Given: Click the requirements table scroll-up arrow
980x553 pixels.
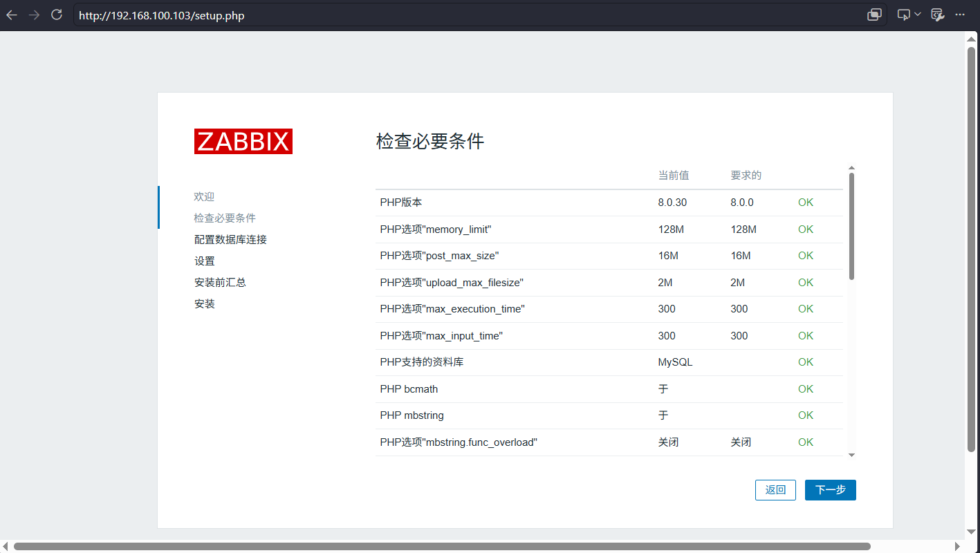Looking at the screenshot, I should coord(851,168).
